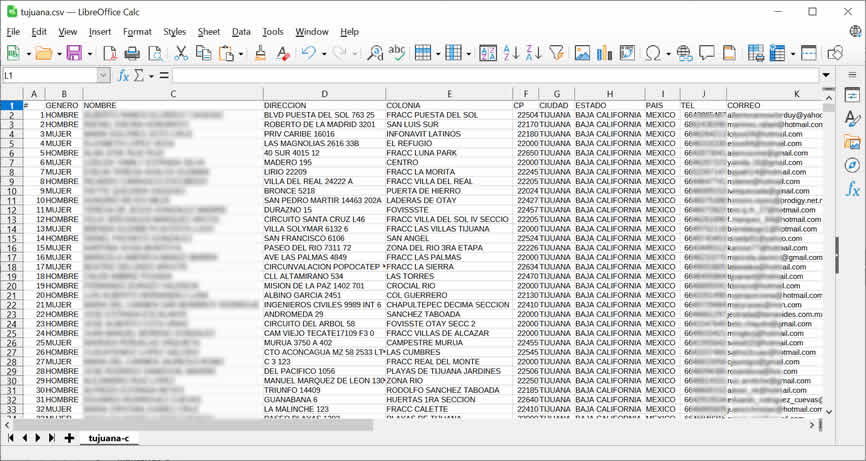Click the Open folder icon
This screenshot has width=866, height=461.
click(43, 53)
